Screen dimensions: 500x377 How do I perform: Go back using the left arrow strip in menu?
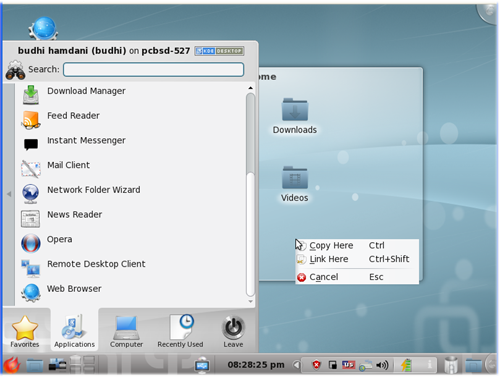coord(9,194)
